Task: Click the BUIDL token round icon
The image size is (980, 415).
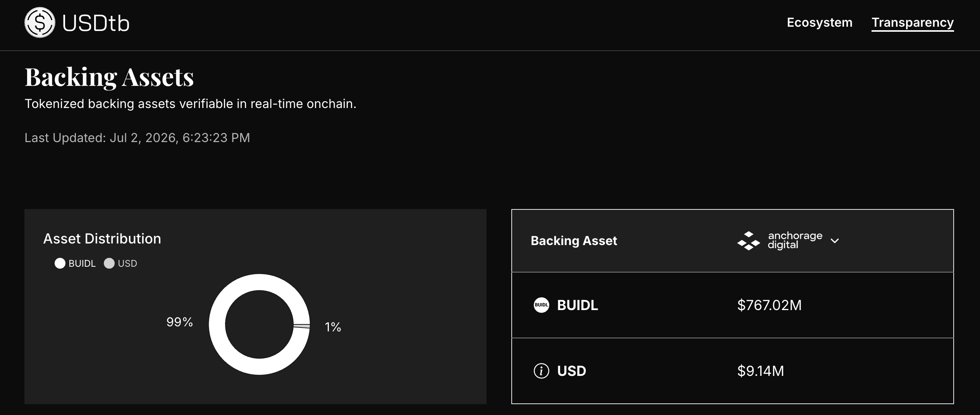Action: [x=541, y=305]
